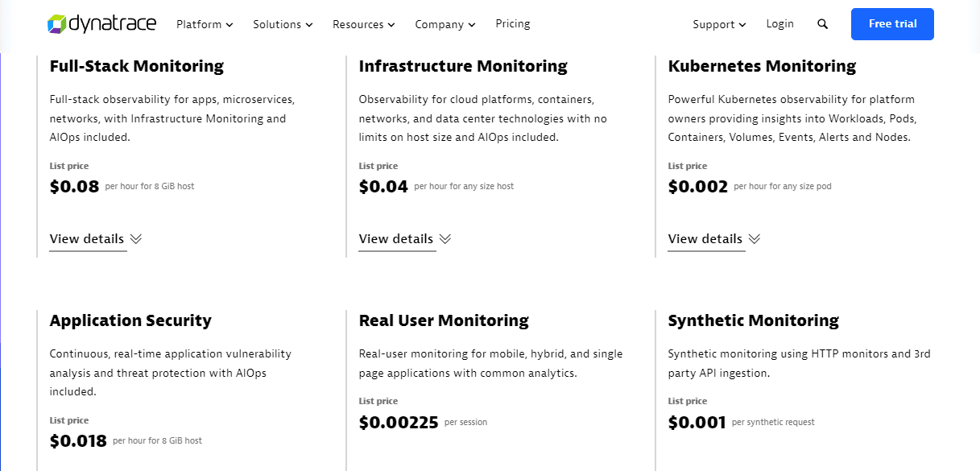View details for Full-Stack Monitoring
Viewport: 980px width, 471px height.
(x=87, y=239)
